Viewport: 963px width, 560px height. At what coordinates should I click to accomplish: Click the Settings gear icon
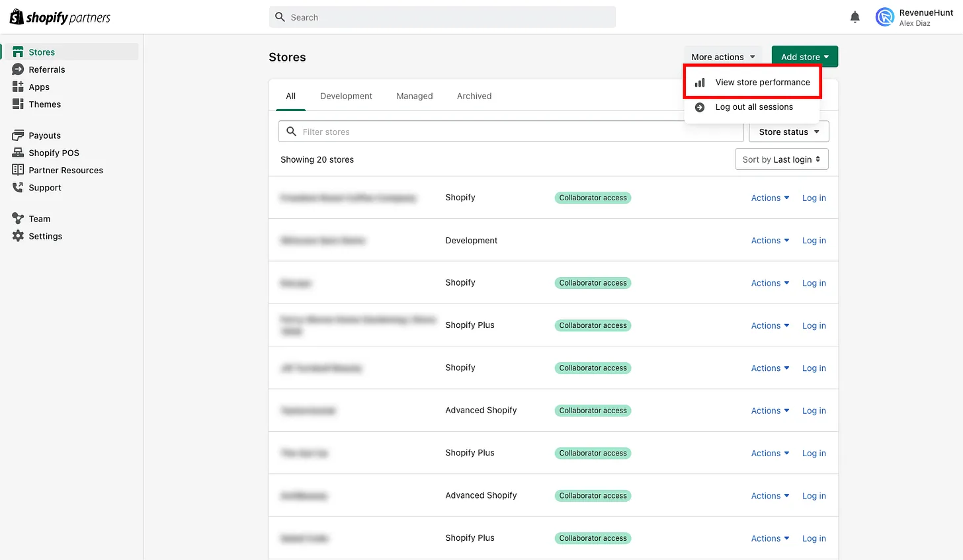[18, 236]
